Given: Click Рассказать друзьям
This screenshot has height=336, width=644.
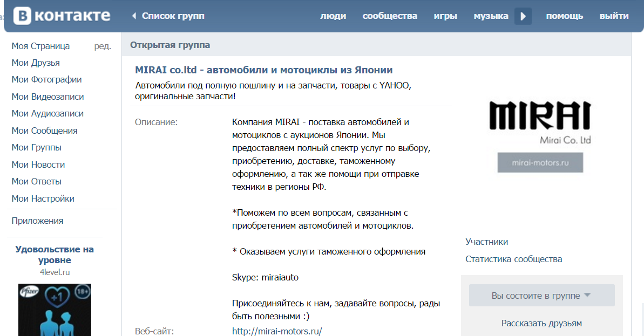Looking at the screenshot, I should 542,323.
